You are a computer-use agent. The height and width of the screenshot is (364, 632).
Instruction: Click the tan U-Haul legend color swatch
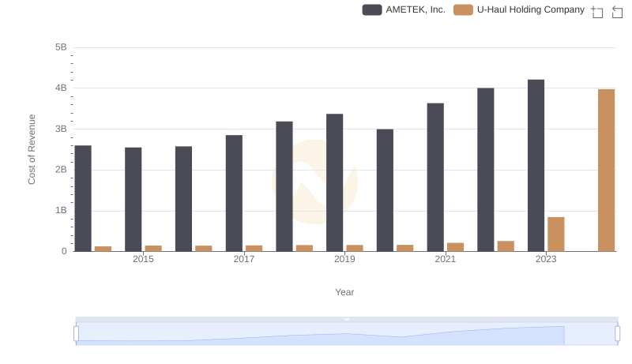pyautogui.click(x=464, y=10)
